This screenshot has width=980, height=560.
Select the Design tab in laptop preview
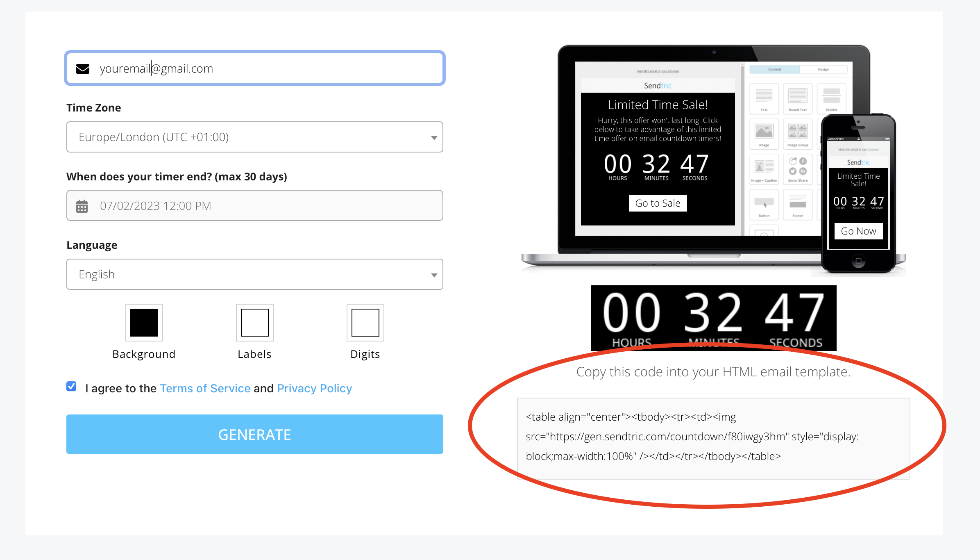[x=823, y=70]
